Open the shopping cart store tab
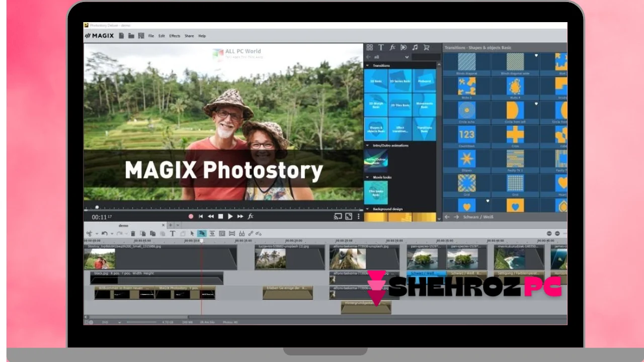The height and width of the screenshot is (362, 644). point(427,47)
